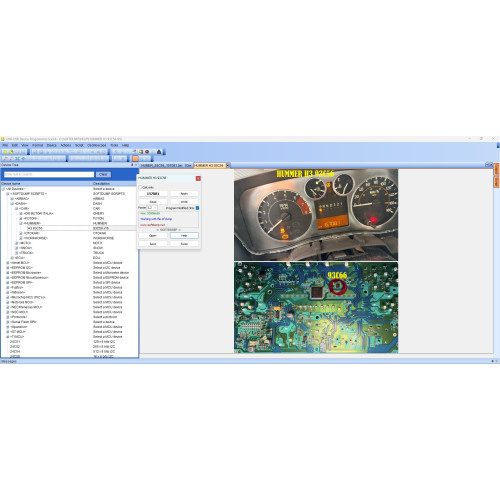Open the View menu
The image size is (500, 500).
25,145
